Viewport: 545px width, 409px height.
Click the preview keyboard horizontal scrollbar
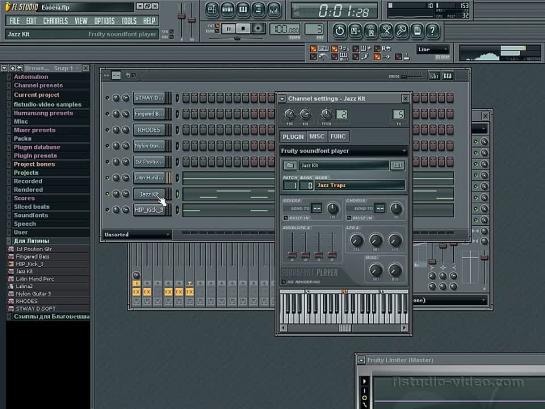coord(344,328)
